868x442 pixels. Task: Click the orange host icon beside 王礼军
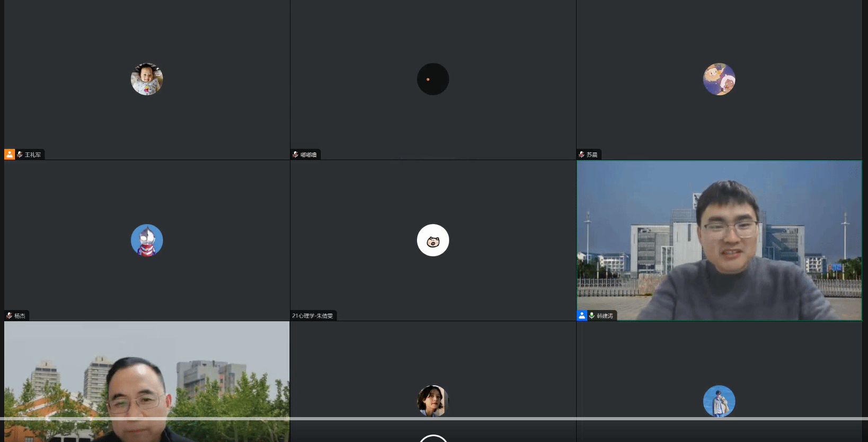[9, 154]
